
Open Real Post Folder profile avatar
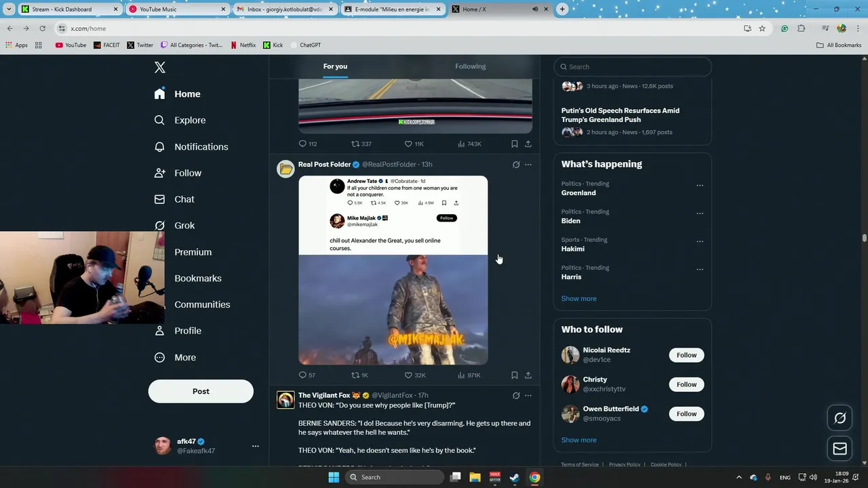coord(285,169)
